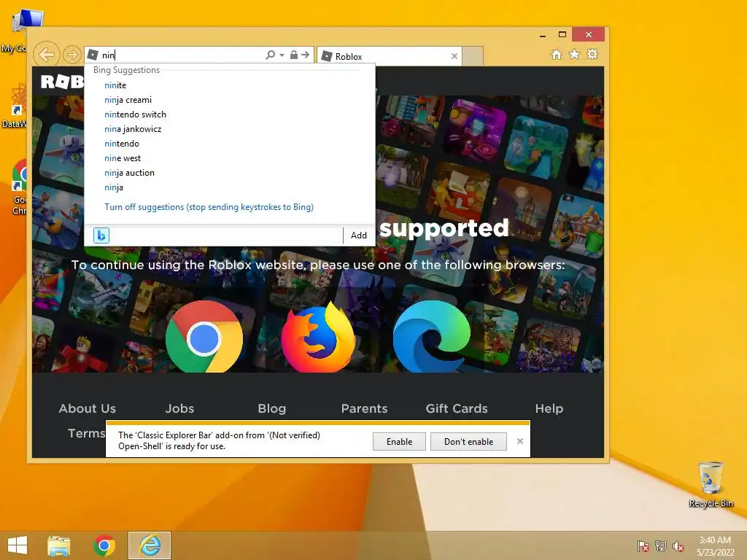This screenshot has height=560, width=747.
Task: Click the network status tray icon
Action: [661, 546]
